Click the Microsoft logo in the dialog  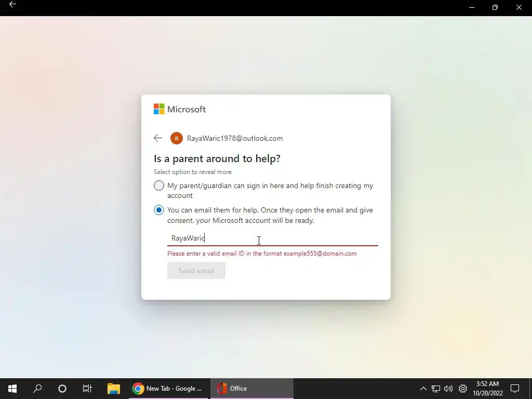[x=179, y=109]
